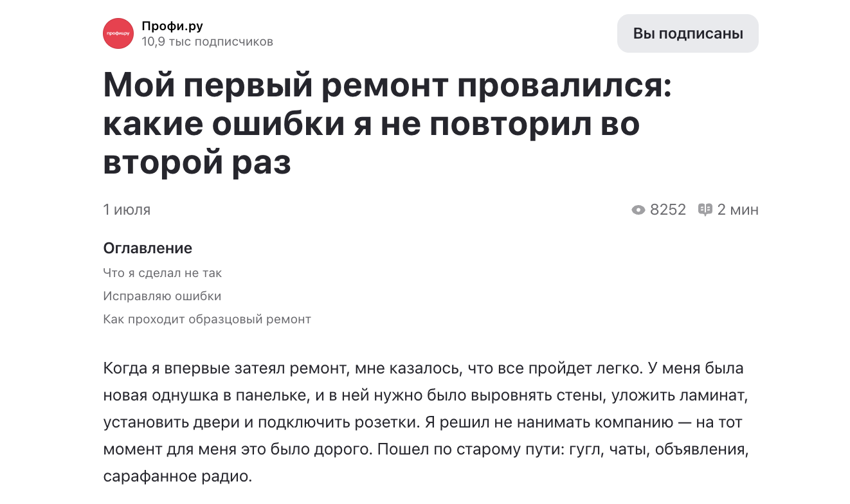Open "Как проходит образцовый ремонт" contents link
Image resolution: width=850 pixels, height=504 pixels.
click(x=207, y=319)
